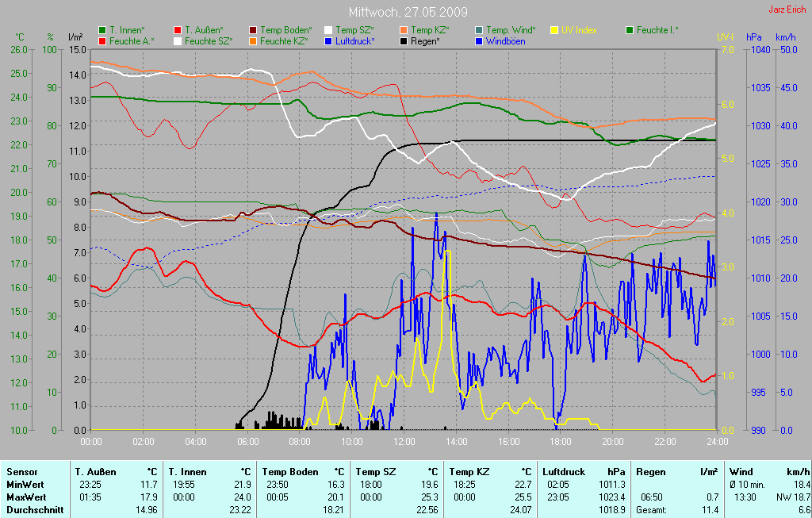Click the 'Ø 10 min.' wind label
Viewport: 812px width, 518px height.
[747, 485]
